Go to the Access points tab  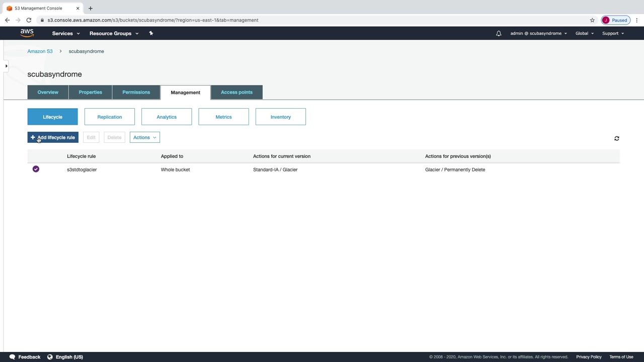(x=236, y=92)
